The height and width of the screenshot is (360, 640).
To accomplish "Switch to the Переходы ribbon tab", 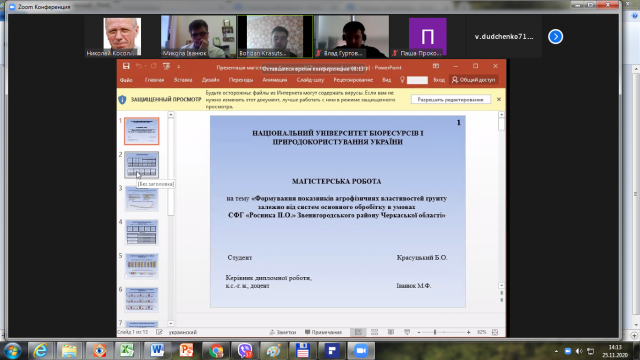I will (241, 80).
